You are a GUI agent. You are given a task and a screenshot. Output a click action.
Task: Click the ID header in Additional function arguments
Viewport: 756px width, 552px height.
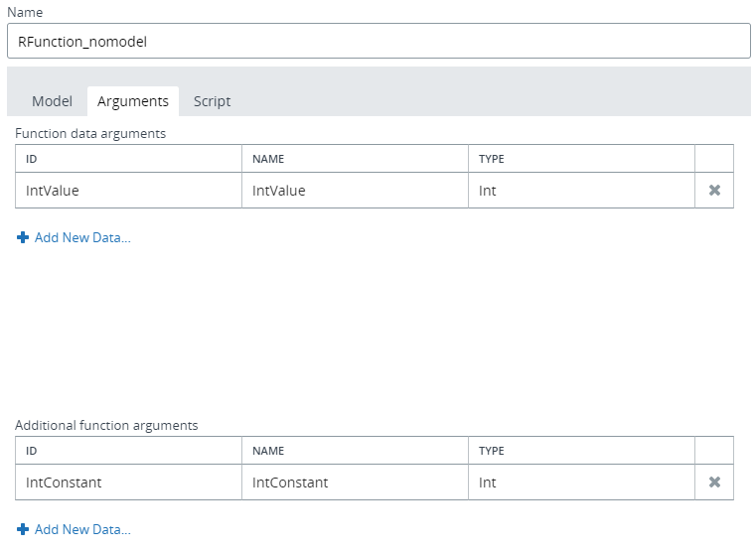[x=128, y=451]
